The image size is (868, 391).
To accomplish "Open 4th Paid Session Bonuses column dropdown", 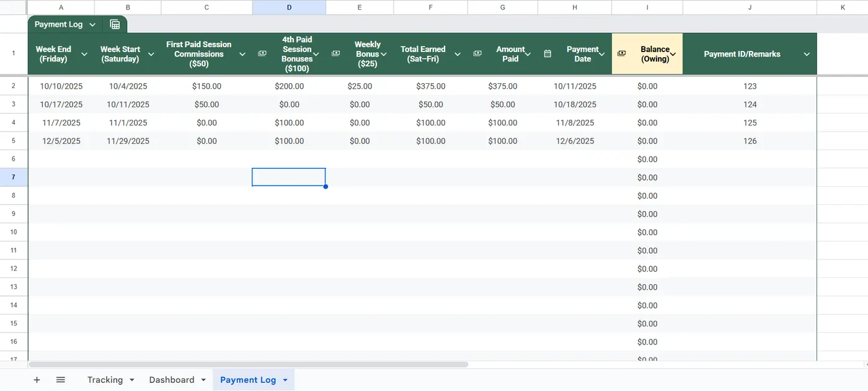I will point(316,55).
